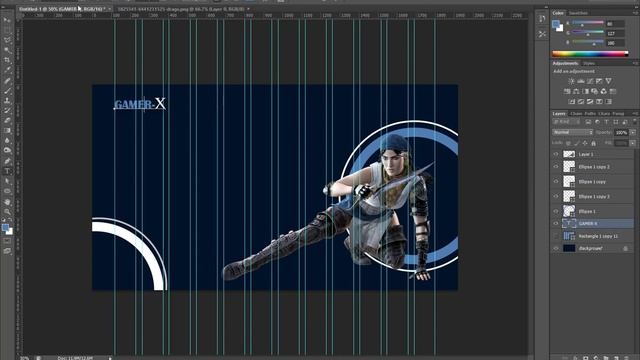
Task: Add a Curves adjustment
Action: pyautogui.click(x=590, y=81)
